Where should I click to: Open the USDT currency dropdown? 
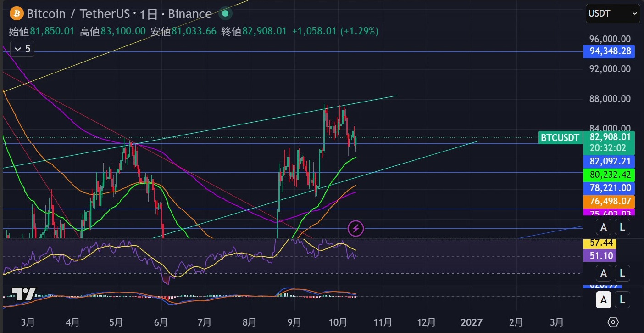pyautogui.click(x=612, y=13)
